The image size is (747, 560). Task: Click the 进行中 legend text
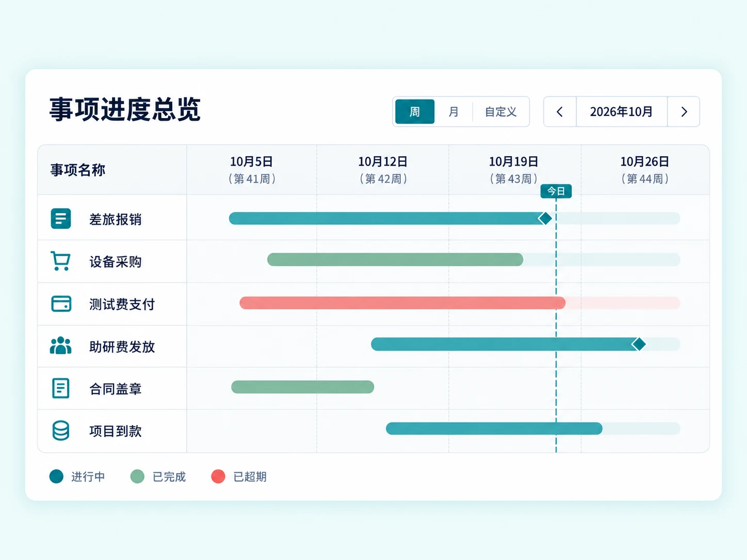point(88,477)
